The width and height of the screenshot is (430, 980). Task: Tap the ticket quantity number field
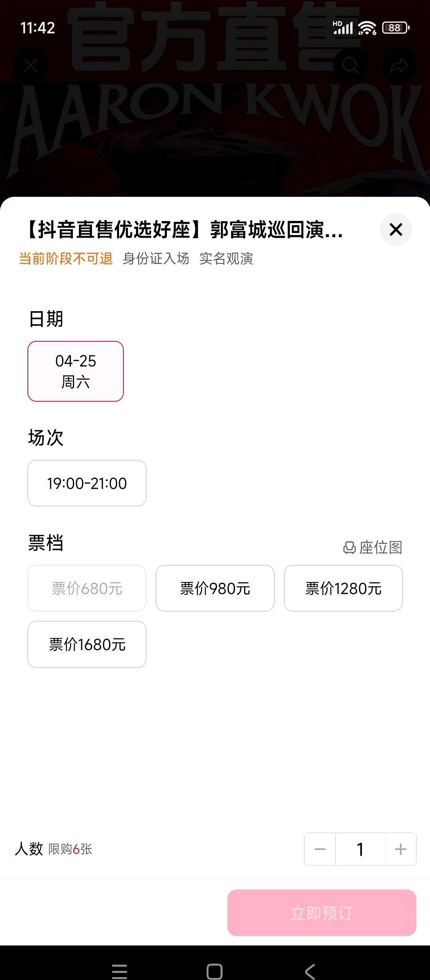click(x=360, y=849)
